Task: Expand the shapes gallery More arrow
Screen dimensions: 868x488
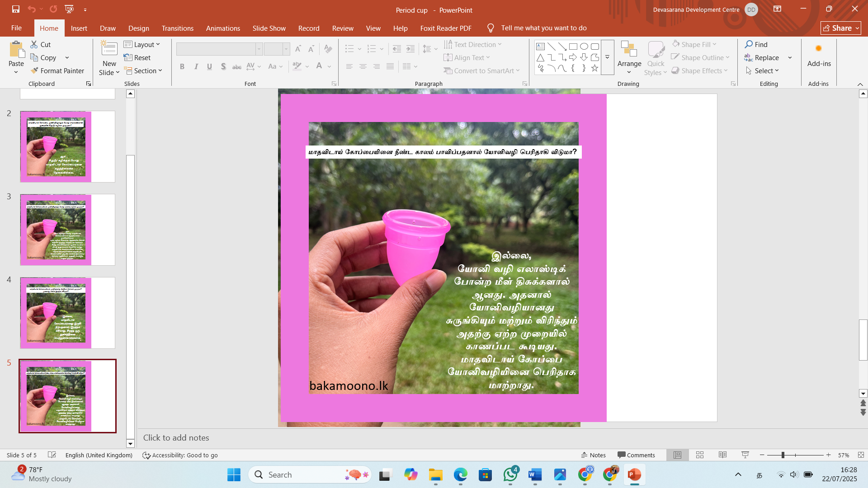Action: click(607, 57)
